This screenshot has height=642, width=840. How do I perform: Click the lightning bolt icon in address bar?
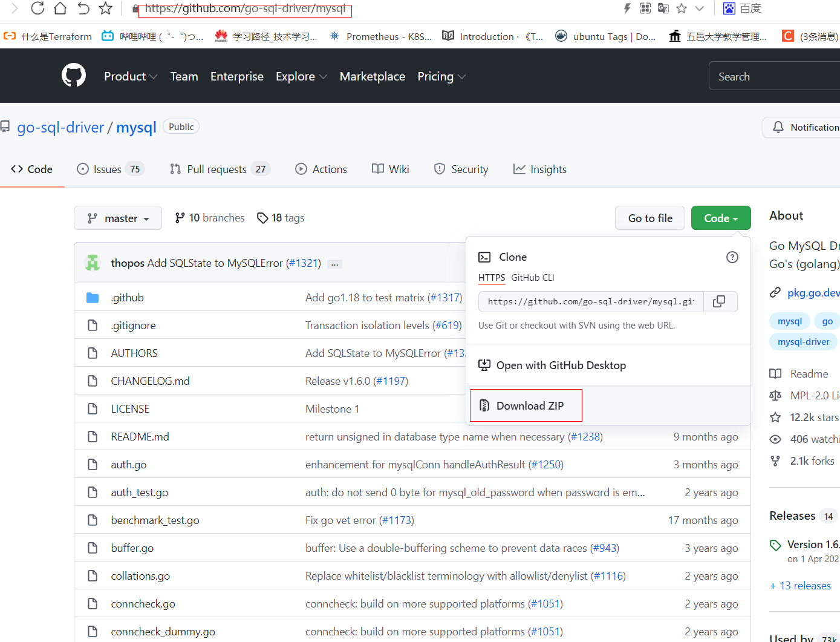[627, 8]
